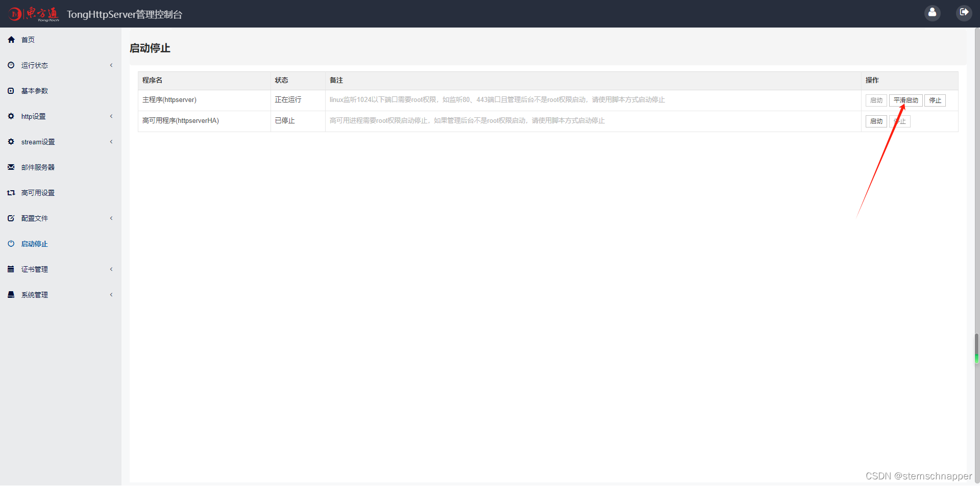Open the user profile icon in header

point(932,13)
